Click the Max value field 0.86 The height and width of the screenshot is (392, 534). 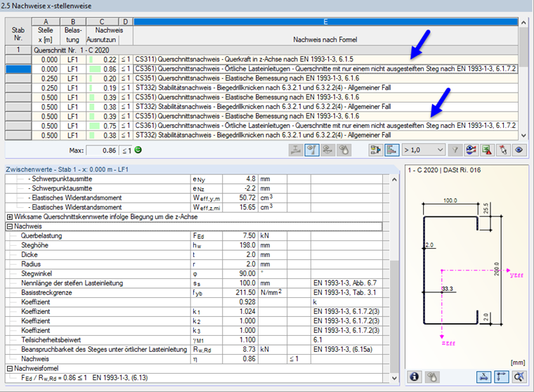[102, 150]
